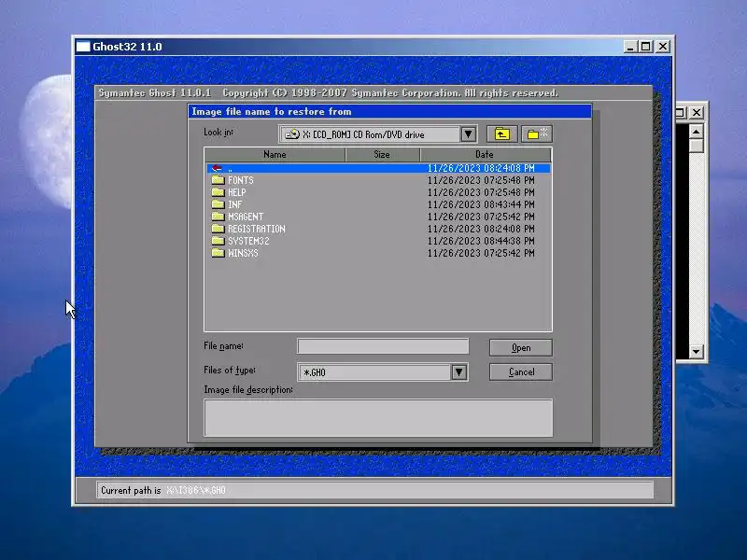747x560 pixels.
Task: Click the REGISTRATION folder icon
Action: pos(218,229)
